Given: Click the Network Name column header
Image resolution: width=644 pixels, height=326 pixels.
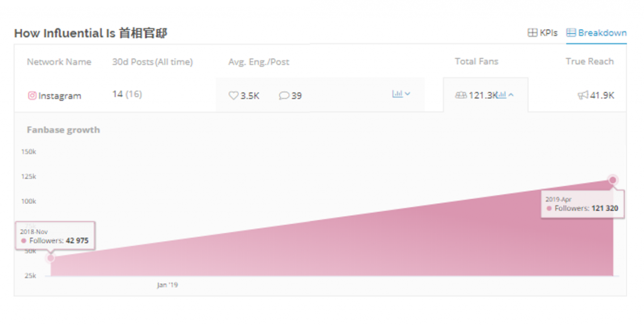Looking at the screenshot, I should (59, 62).
